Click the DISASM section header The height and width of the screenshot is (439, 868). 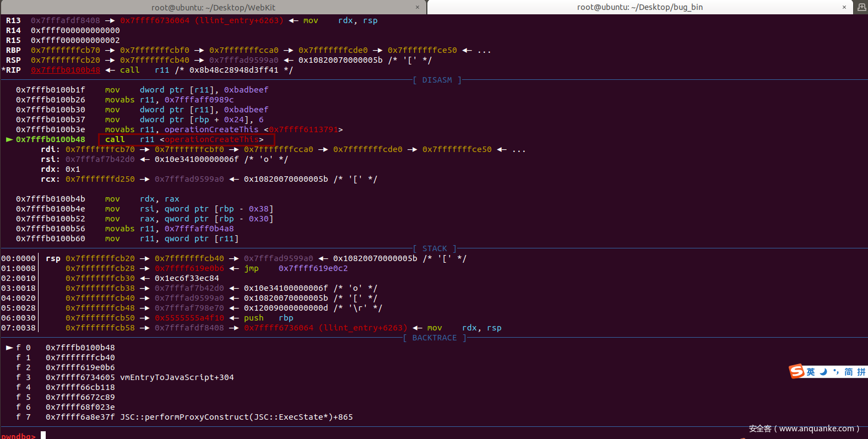tap(437, 80)
